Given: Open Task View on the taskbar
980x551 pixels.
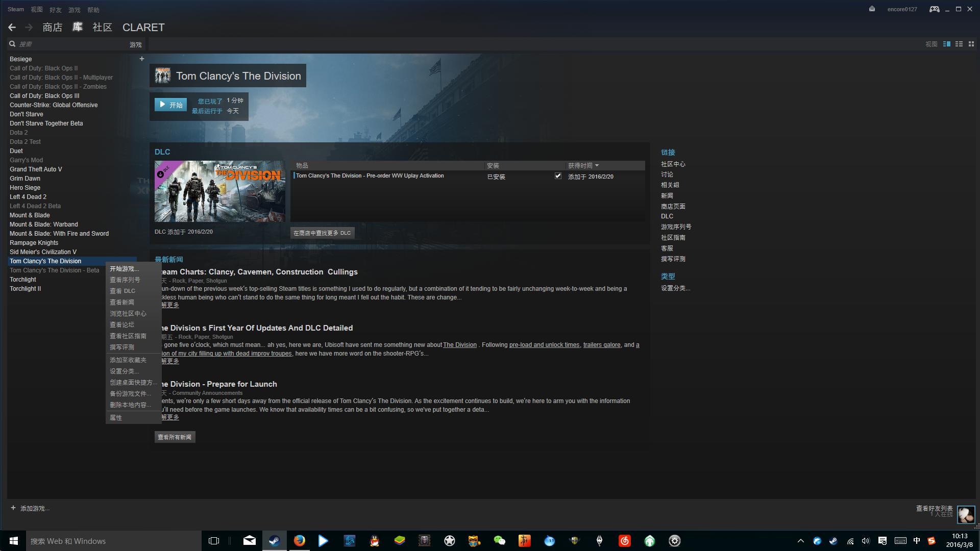Looking at the screenshot, I should (x=214, y=541).
